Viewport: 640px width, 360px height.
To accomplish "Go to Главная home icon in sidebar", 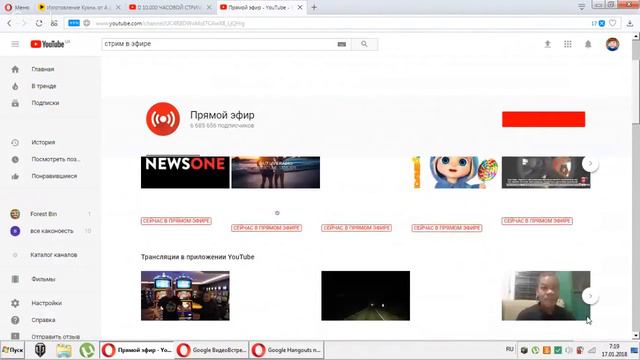I will [x=15, y=69].
